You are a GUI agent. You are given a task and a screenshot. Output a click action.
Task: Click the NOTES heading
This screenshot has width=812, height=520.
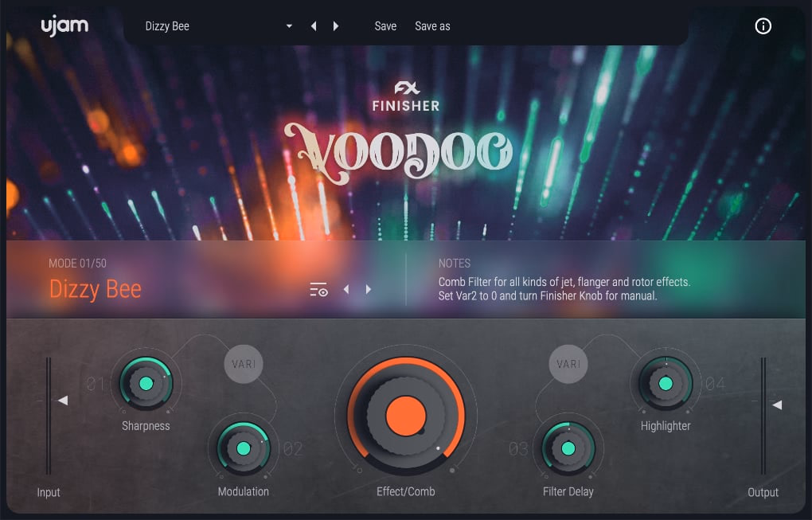point(454,263)
